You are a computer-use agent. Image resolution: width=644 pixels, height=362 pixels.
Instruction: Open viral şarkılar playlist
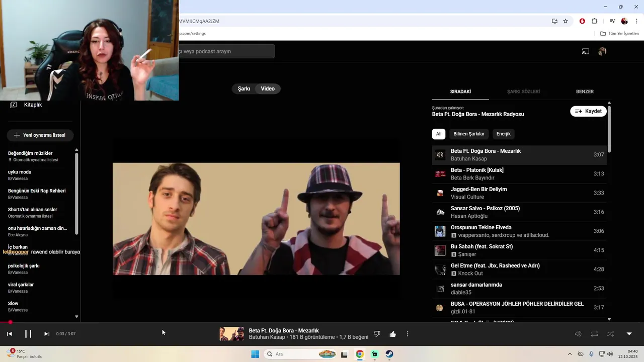coord(39,288)
